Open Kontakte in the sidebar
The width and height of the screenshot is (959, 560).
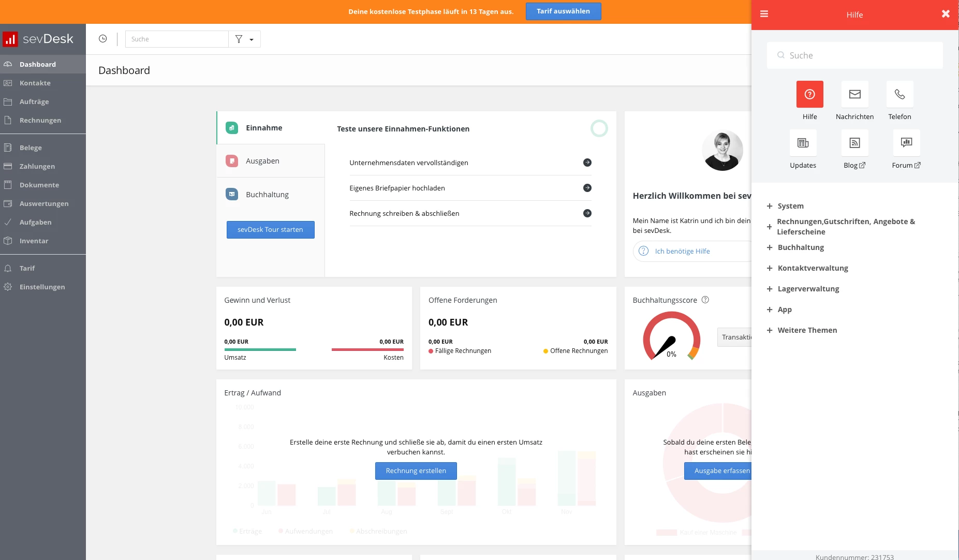(x=43, y=83)
